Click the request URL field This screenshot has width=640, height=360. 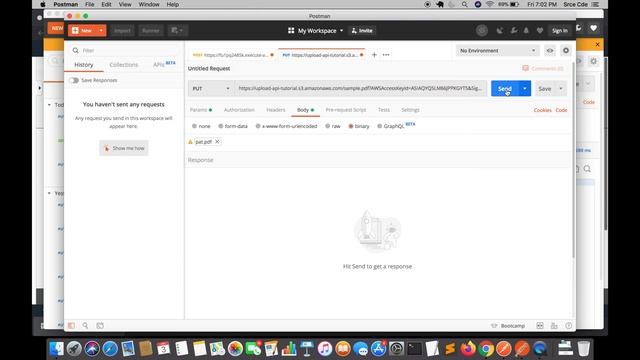[x=360, y=88]
